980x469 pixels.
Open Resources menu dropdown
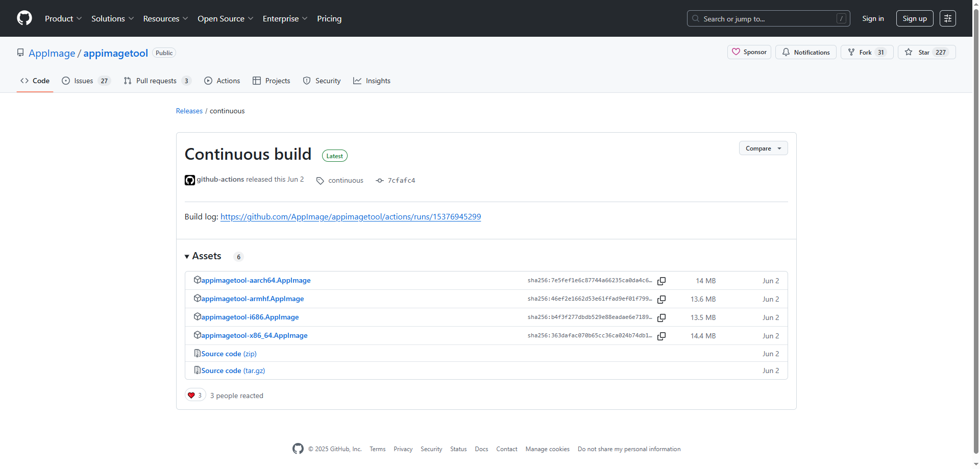165,18
